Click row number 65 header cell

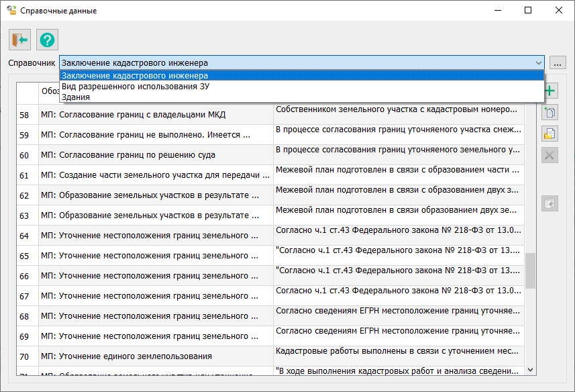[x=25, y=256]
